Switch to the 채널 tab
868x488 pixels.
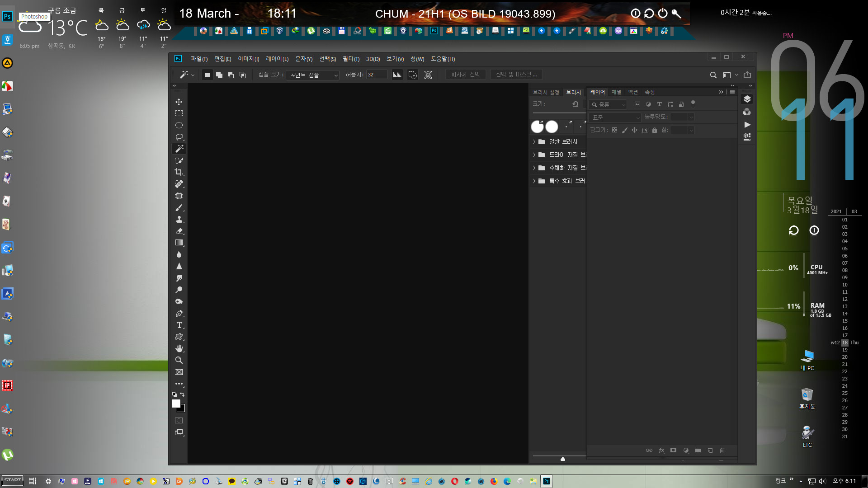[616, 92]
